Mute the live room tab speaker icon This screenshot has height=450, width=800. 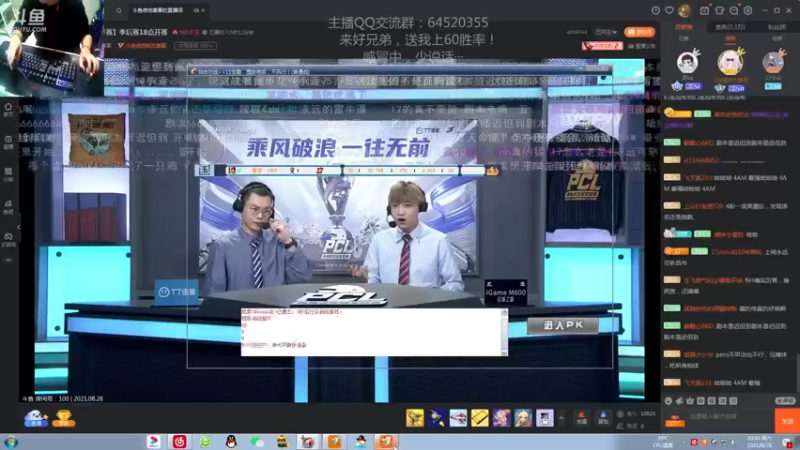tap(196, 10)
